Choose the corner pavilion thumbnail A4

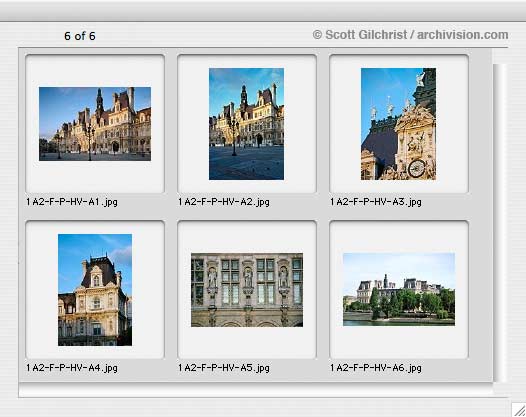[95, 290]
